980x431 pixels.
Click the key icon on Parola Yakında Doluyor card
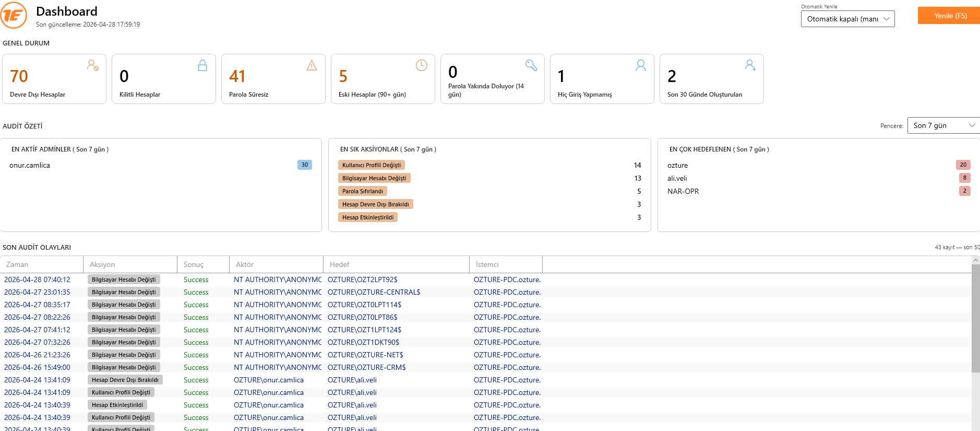[x=531, y=65]
